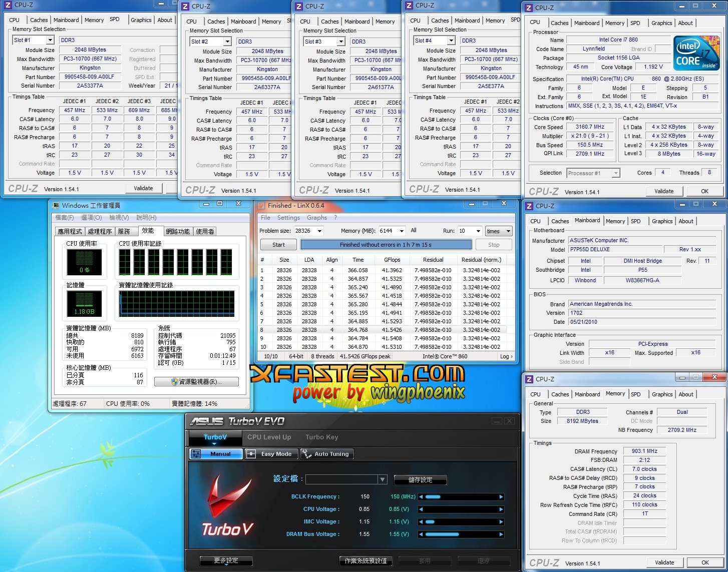Viewport: 728px width, 572px height.
Task: Open the Slot #2 memory slot dropdown
Action: (227, 42)
